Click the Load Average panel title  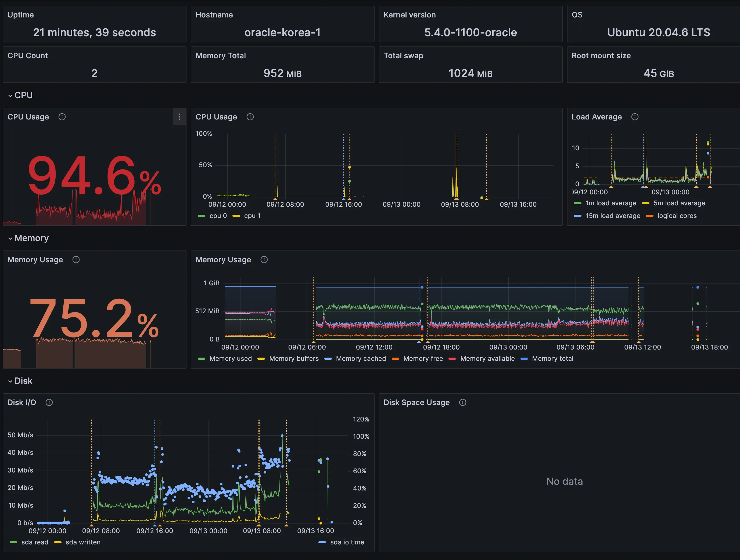tap(597, 117)
